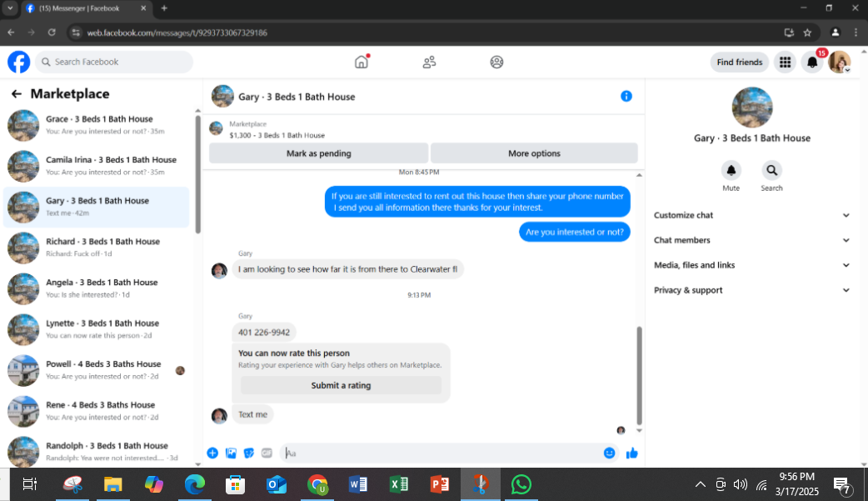Open chat with Richard
Viewport: 868px width, 501px height.
point(97,248)
